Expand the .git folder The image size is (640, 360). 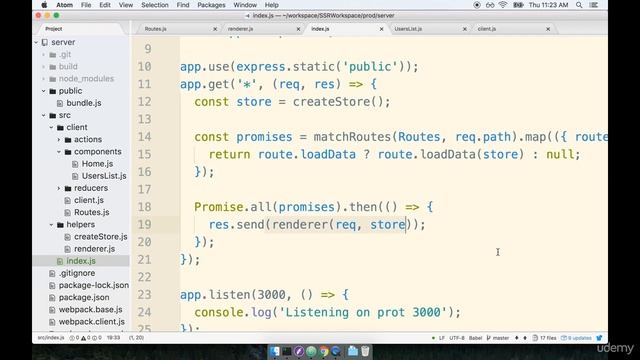(44, 54)
